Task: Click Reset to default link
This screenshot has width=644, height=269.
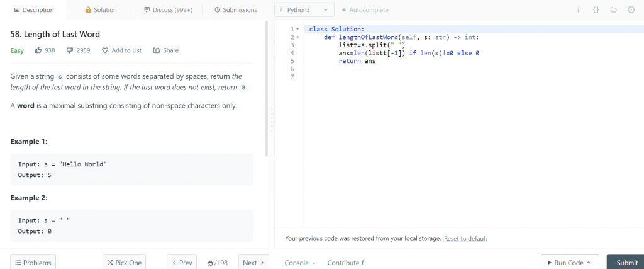Action: click(465, 239)
